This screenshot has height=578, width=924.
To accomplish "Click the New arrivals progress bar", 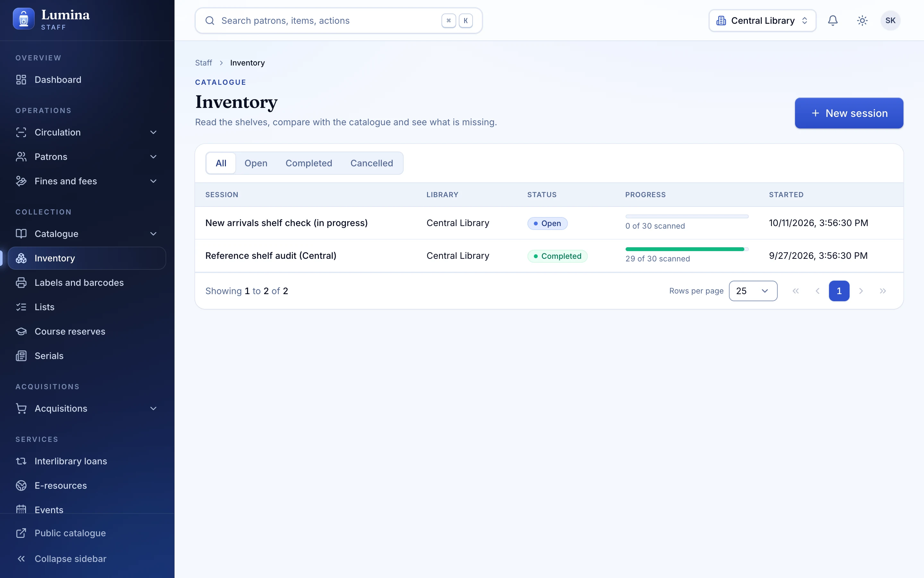I will [x=687, y=216].
